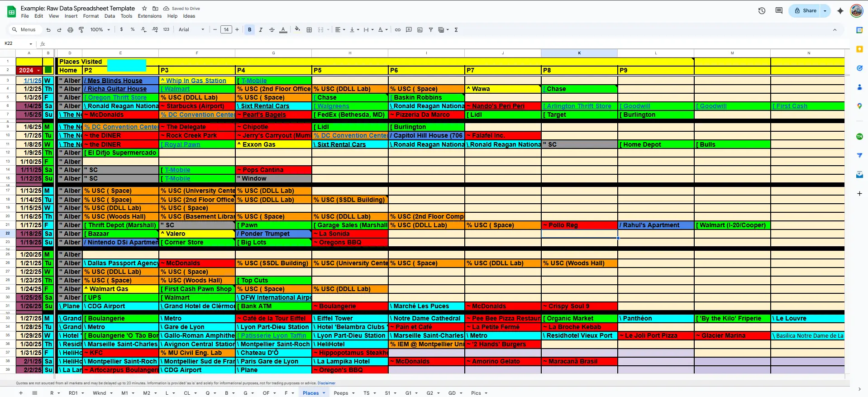
Task: Click the create filter icon
Action: coord(431,30)
